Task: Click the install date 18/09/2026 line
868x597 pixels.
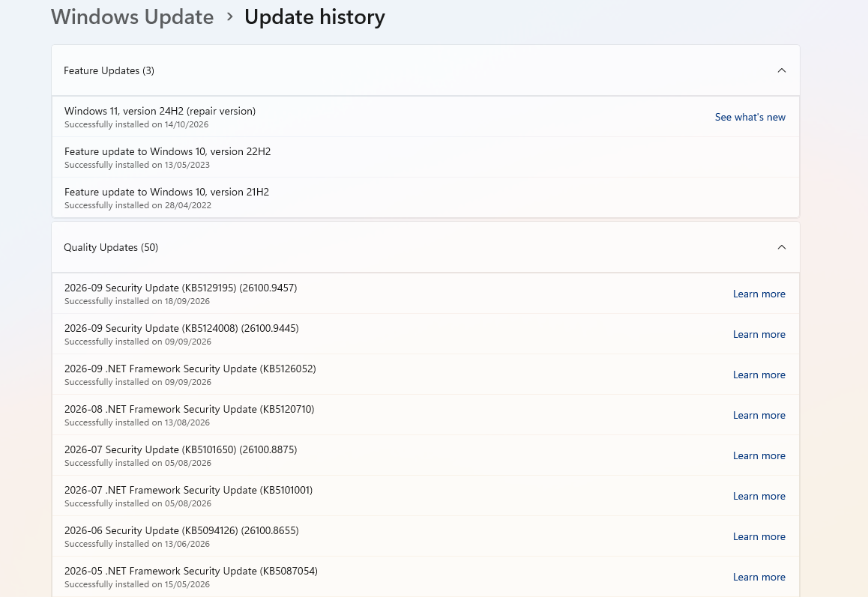Action: pos(136,301)
